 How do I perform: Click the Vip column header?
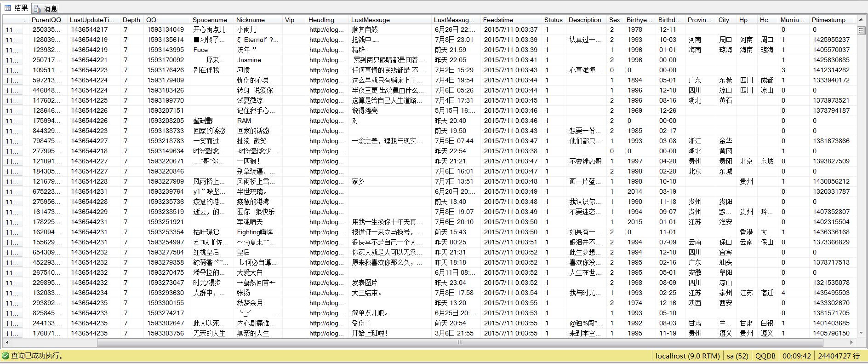pyautogui.click(x=294, y=20)
